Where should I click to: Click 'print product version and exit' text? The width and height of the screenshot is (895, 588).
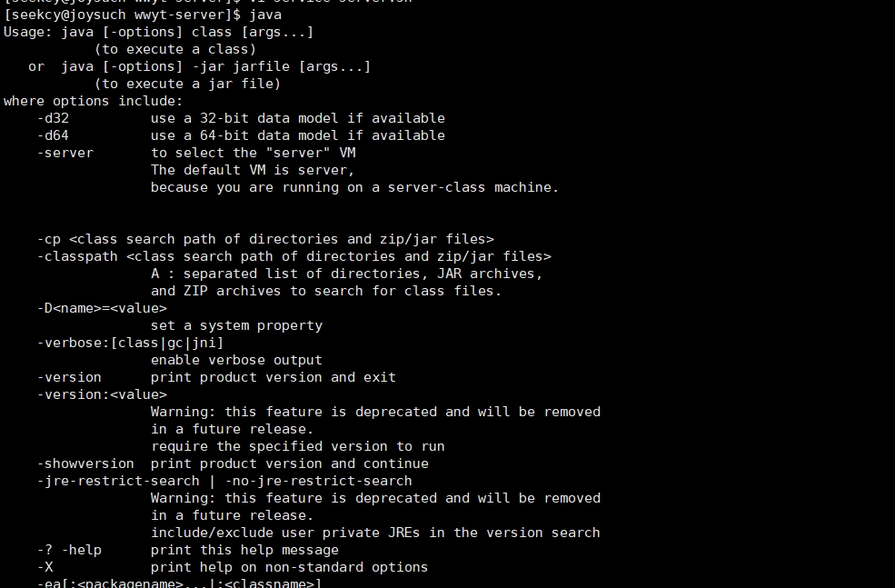click(x=273, y=377)
